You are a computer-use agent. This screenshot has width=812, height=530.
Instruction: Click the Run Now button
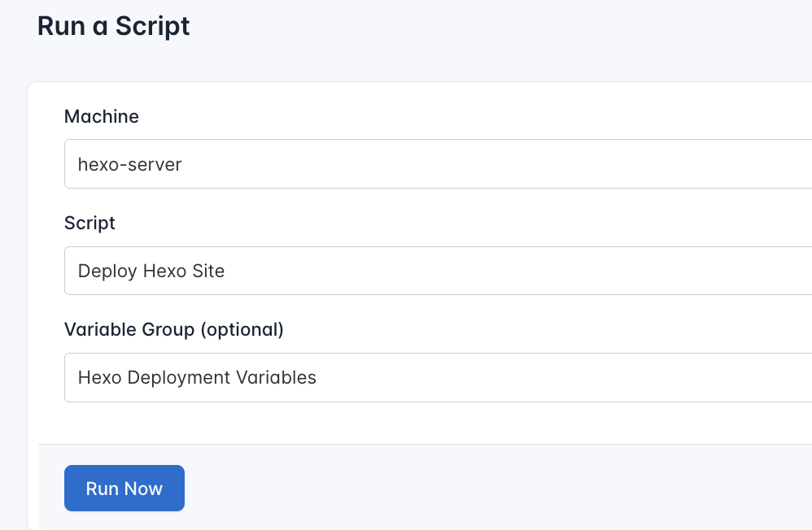(124, 488)
